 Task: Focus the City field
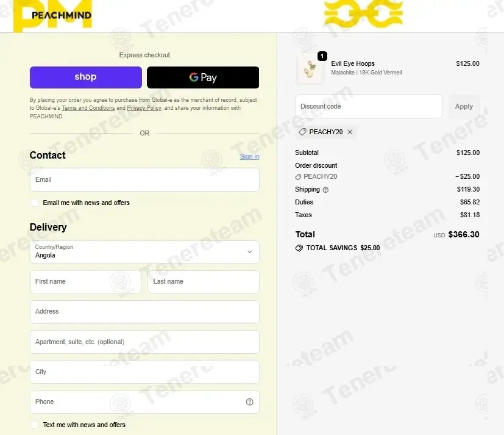[144, 372]
